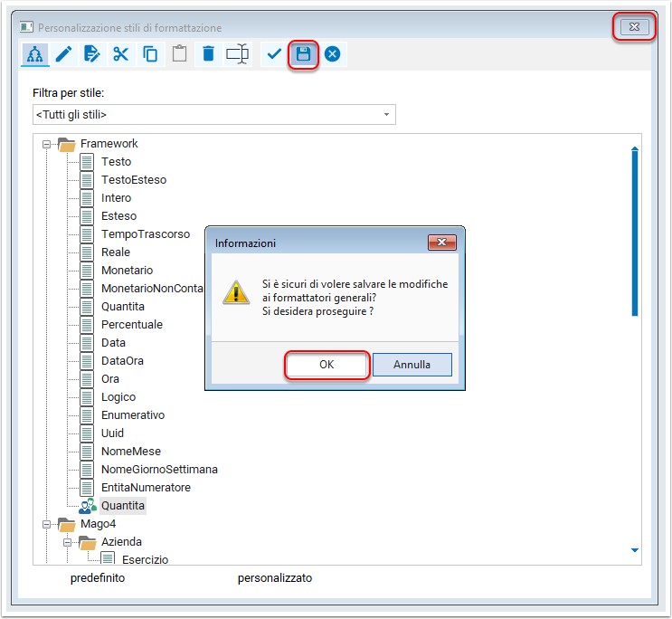Click the window title bar app icon
672x619 pixels.
point(26,27)
